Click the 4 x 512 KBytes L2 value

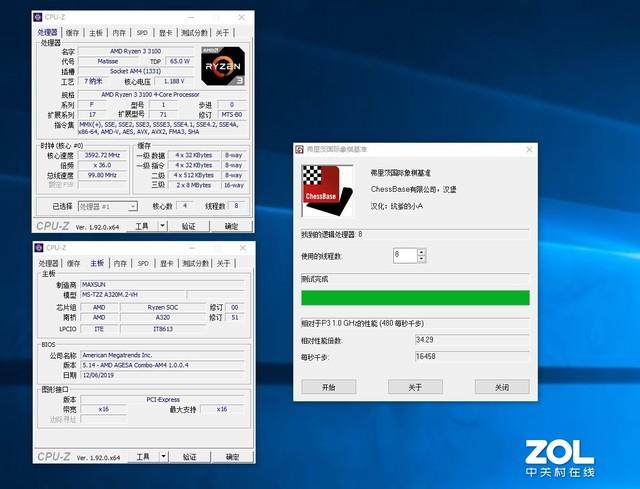point(194,175)
